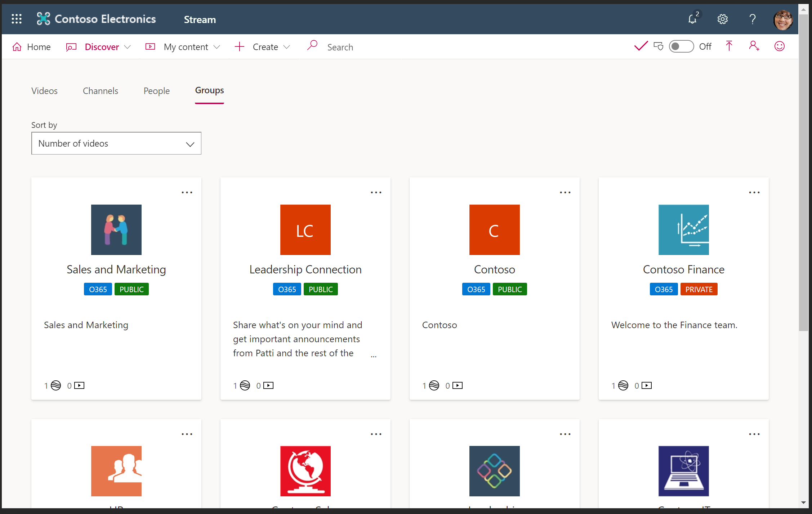The width and height of the screenshot is (812, 514).
Task: Select the Groups tab
Action: [x=209, y=90]
